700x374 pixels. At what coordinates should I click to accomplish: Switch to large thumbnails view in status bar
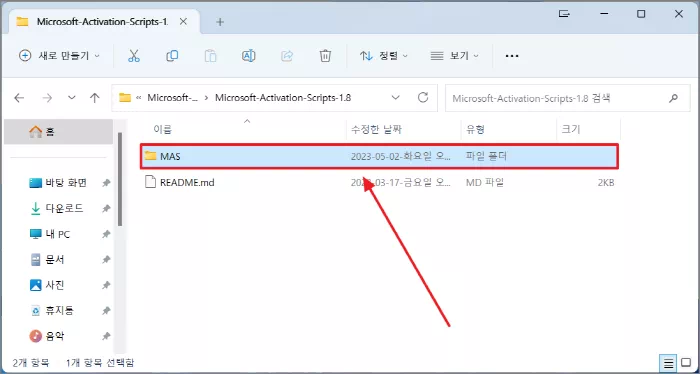click(685, 363)
